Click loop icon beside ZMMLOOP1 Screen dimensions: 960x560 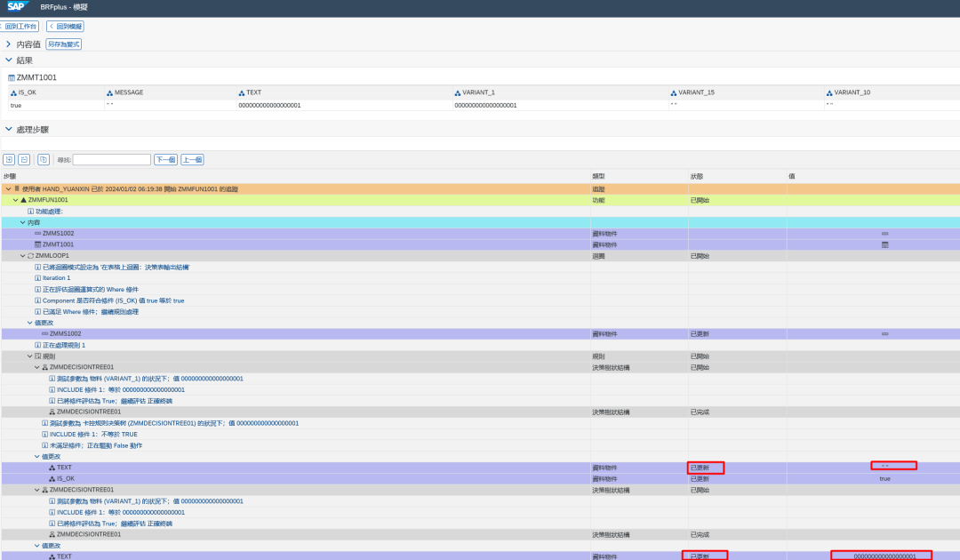[x=30, y=256]
